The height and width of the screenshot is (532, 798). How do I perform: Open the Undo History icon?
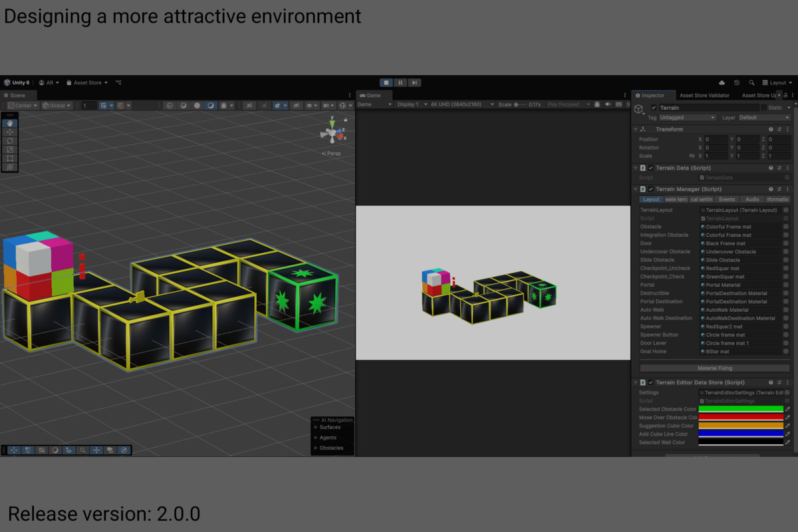tap(737, 83)
